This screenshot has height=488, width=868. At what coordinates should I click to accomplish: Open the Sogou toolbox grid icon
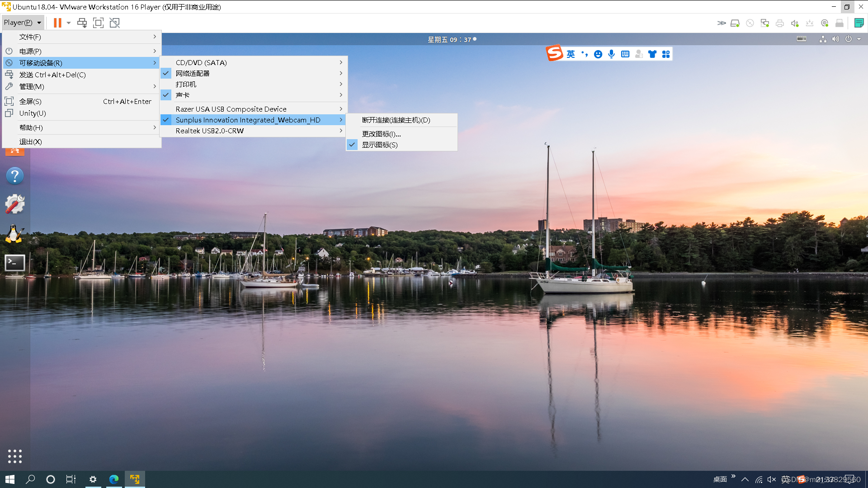click(x=666, y=54)
